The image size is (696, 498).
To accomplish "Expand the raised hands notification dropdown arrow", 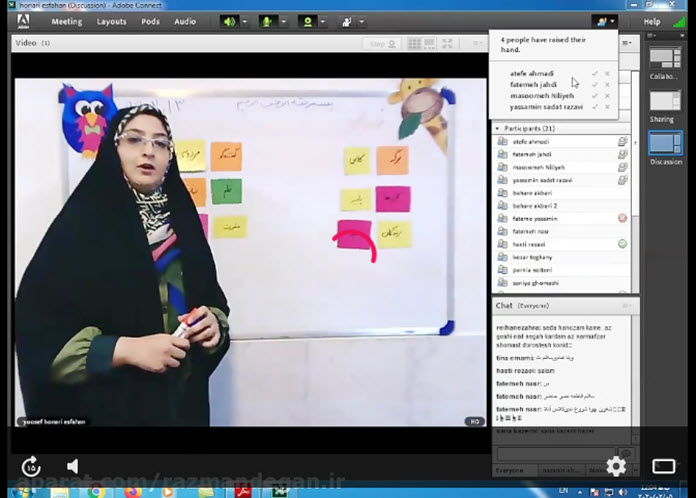I will [613, 21].
